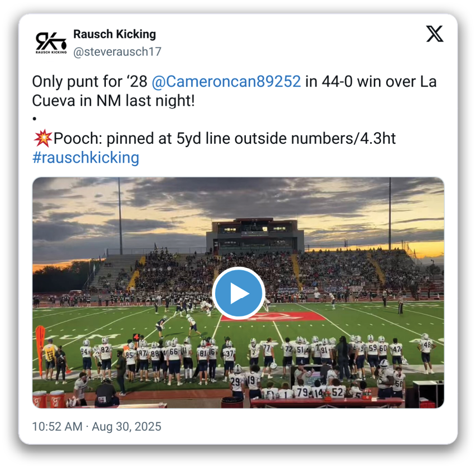Viewport: 476px width, 468px height.
Task: Click the 'Only punt for '28' text
Action: (x=90, y=81)
